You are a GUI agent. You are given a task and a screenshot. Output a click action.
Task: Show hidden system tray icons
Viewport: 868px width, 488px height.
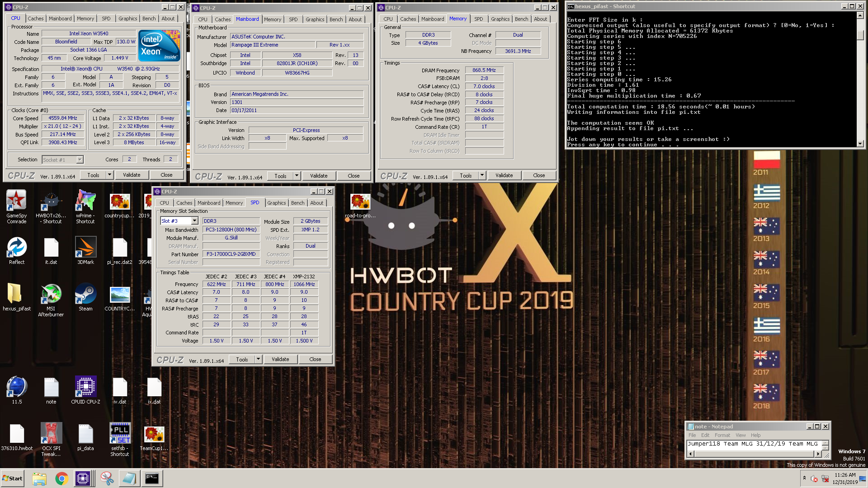(804, 478)
